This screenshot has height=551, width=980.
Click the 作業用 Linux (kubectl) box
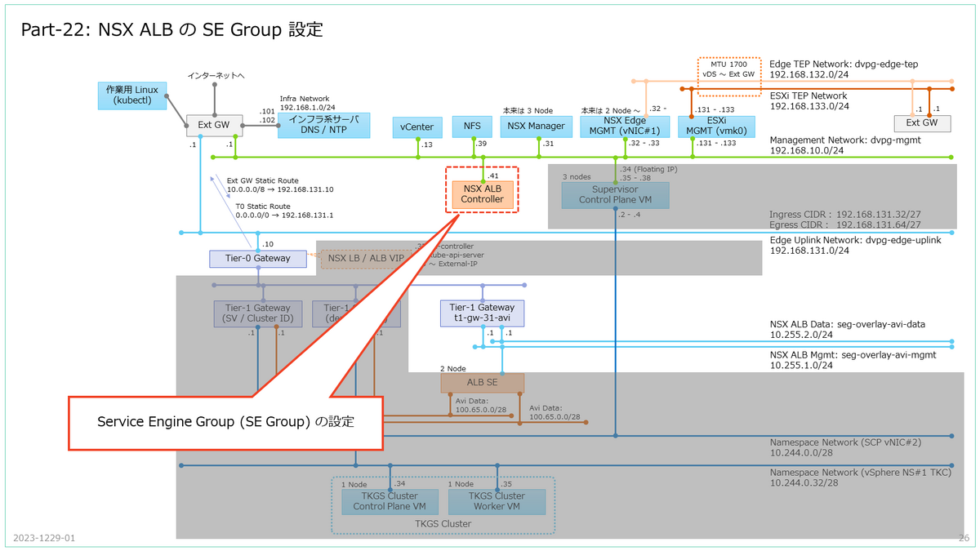(132, 96)
